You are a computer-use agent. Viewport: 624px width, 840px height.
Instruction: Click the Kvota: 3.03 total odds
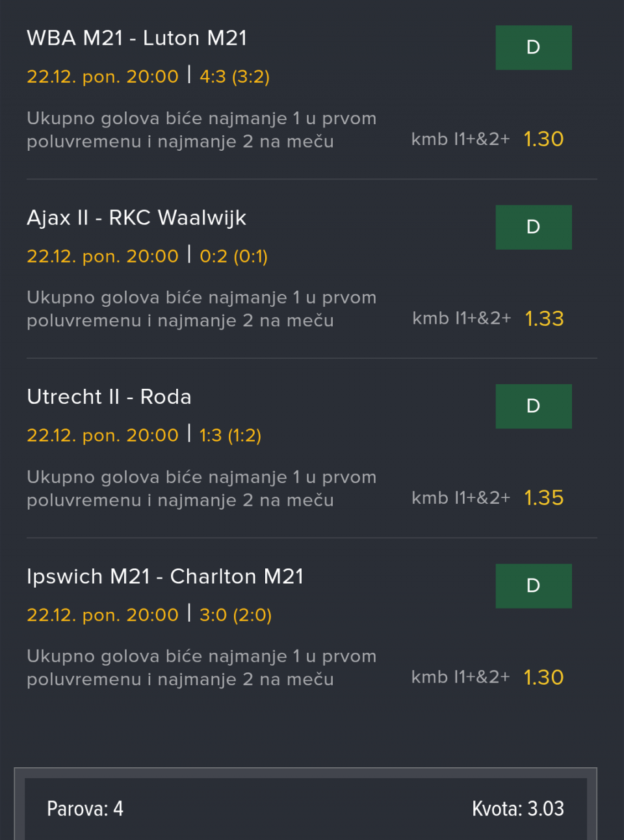click(517, 809)
